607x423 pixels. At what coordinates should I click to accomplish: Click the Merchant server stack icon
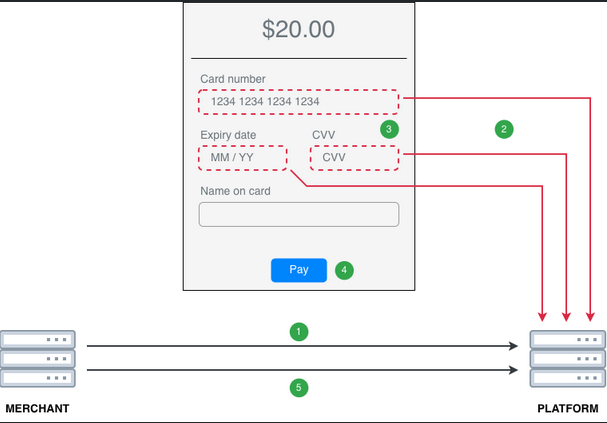[38, 359]
